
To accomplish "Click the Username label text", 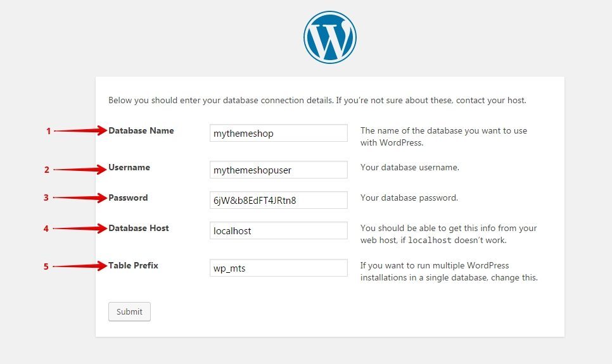I will [129, 167].
